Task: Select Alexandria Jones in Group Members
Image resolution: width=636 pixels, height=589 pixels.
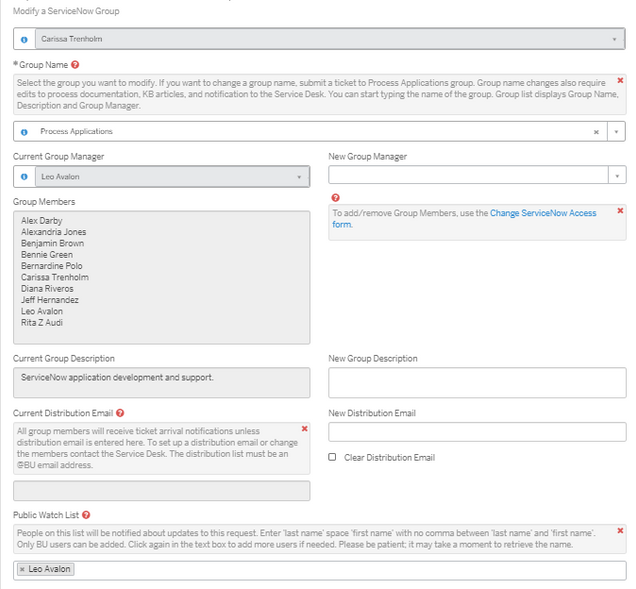Action: (x=54, y=232)
